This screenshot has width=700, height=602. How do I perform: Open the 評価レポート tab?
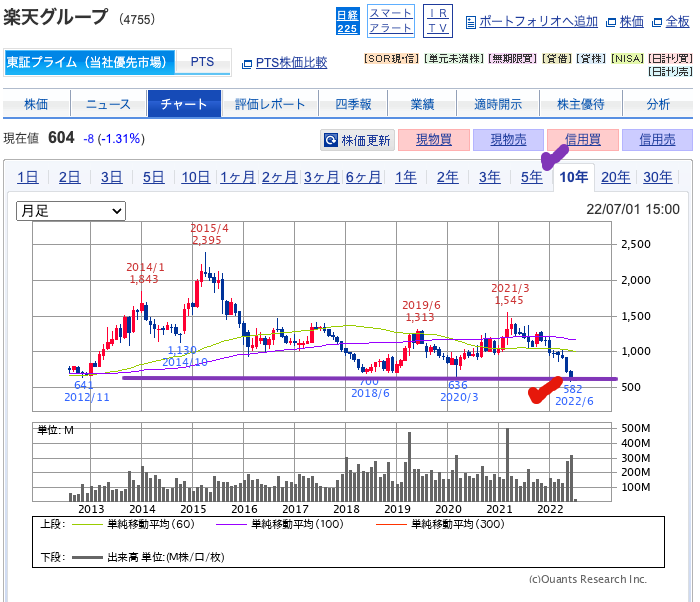pos(270,104)
